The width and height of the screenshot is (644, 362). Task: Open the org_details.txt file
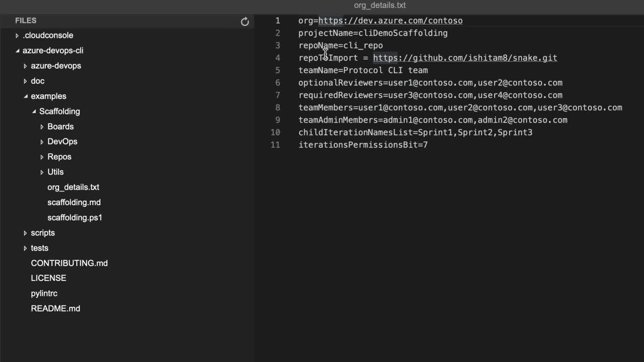click(x=73, y=187)
